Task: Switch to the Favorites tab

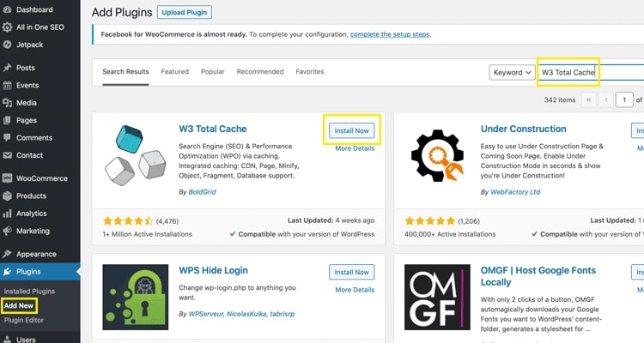Action: [310, 71]
